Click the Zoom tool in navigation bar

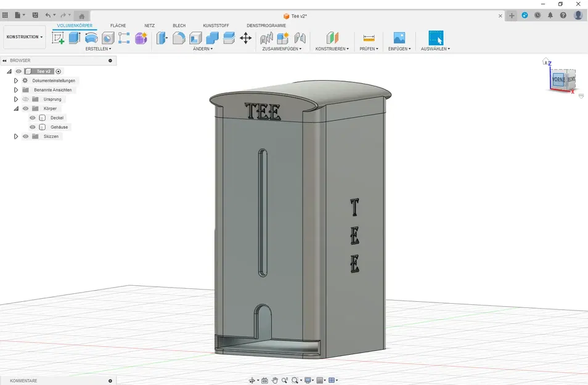284,379
